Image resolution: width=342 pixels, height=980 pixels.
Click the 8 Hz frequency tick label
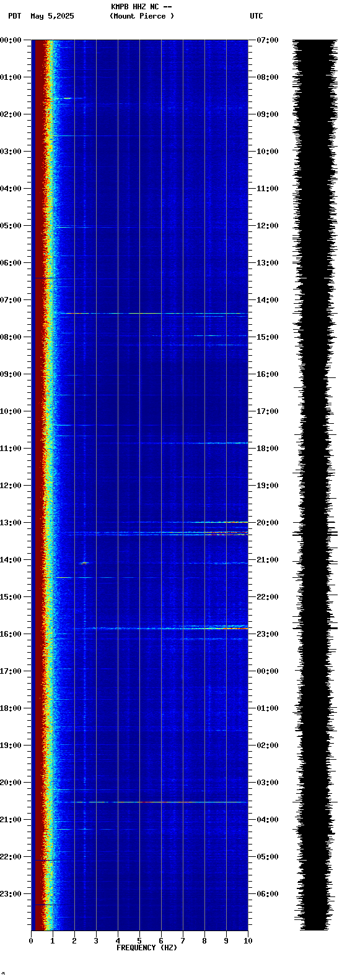point(204,941)
